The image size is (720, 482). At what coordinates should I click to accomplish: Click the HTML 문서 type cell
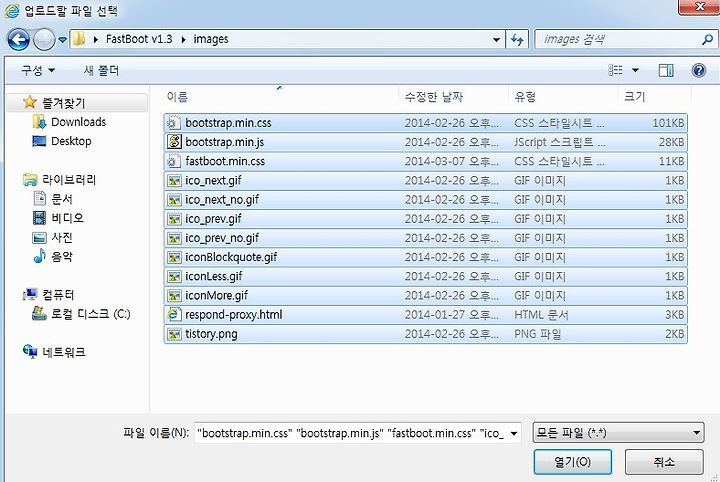click(541, 314)
